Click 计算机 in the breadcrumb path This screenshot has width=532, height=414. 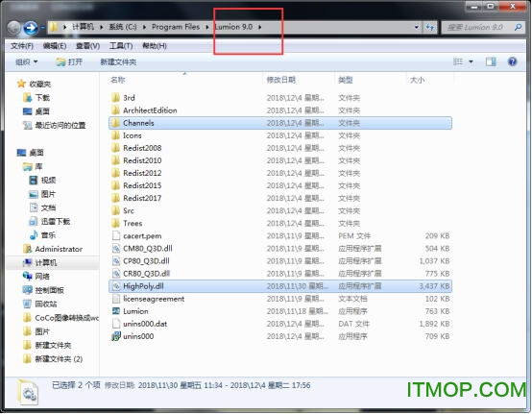click(83, 27)
